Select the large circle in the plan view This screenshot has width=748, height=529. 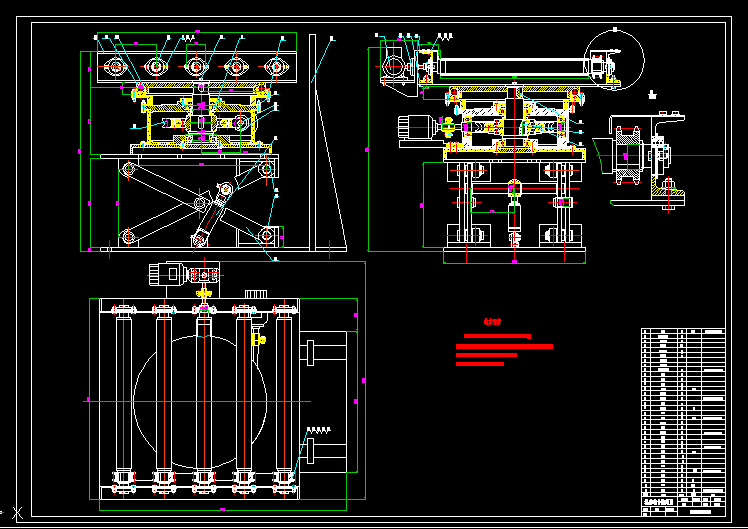199,402
